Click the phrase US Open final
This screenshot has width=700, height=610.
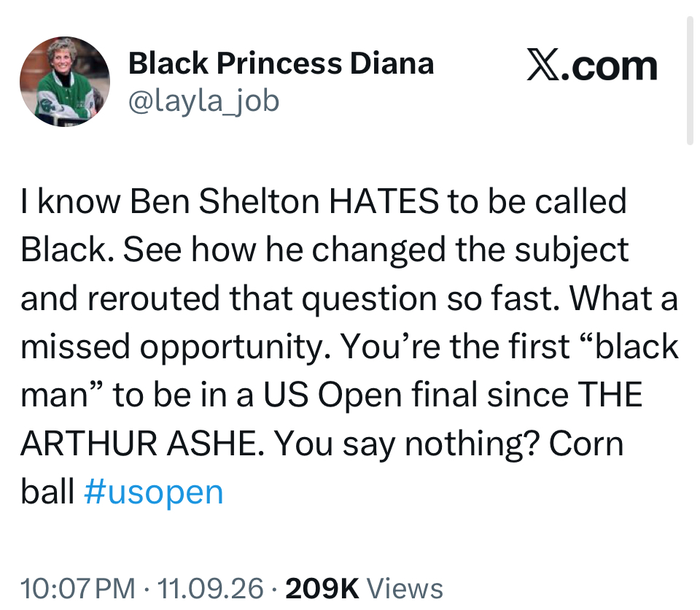click(x=370, y=395)
